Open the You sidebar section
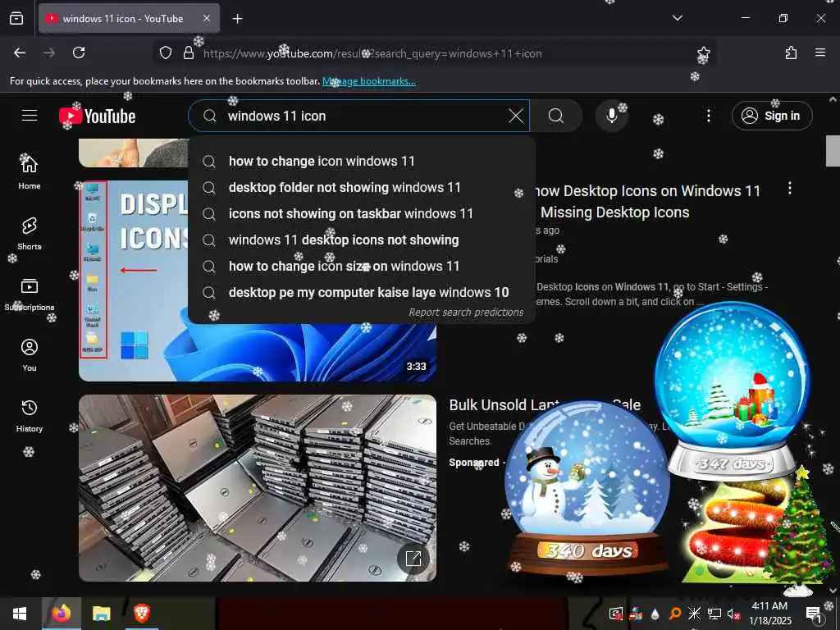 click(x=30, y=354)
